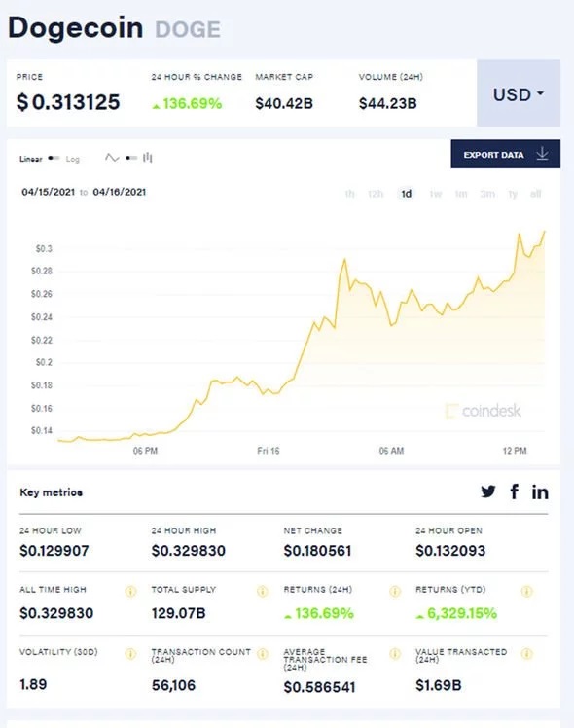Click the price peak on chart line

544,232
